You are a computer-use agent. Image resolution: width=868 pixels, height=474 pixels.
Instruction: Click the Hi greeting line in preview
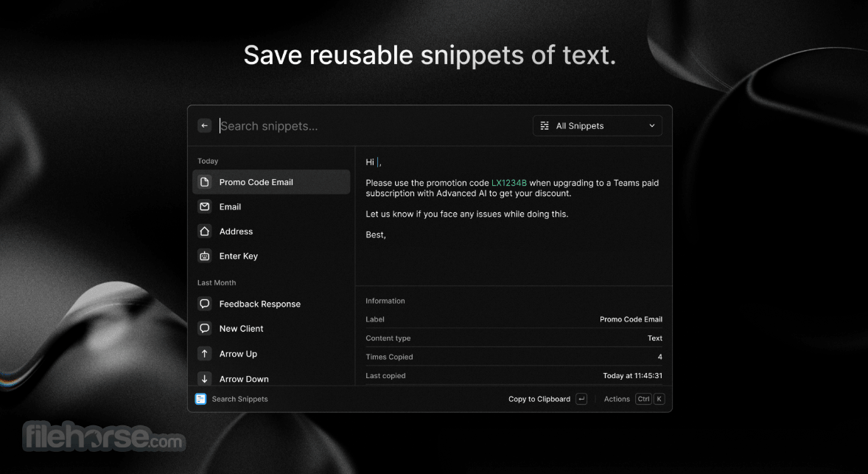click(374, 162)
